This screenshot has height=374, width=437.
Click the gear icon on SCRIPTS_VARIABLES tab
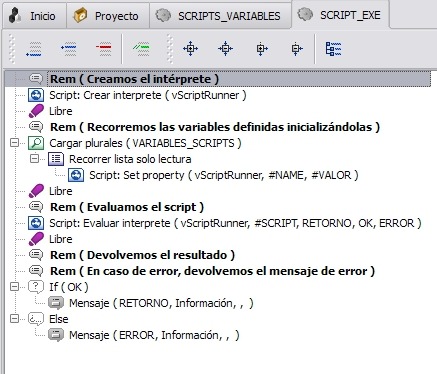(x=163, y=15)
